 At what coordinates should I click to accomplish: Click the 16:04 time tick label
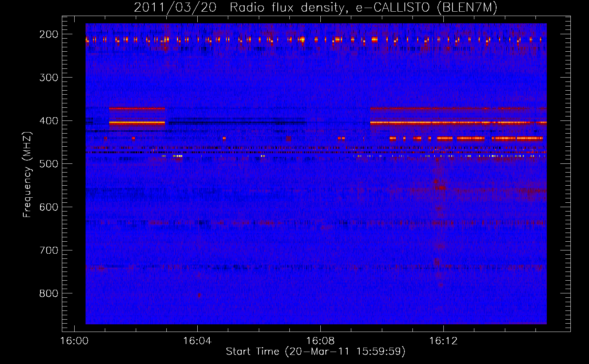point(197,341)
